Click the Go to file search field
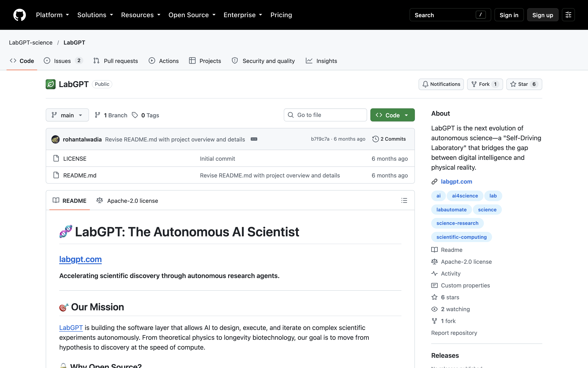 [325, 115]
